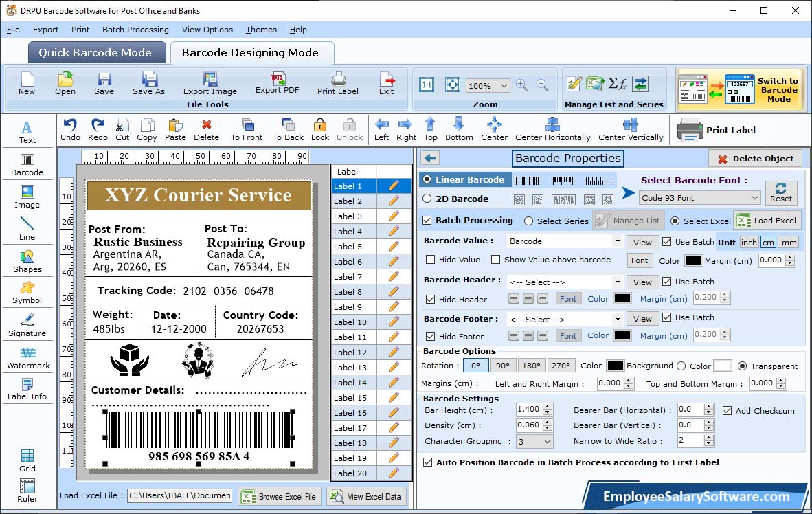Select the Signature tool
Screen dimensions: 812x514
click(27, 326)
